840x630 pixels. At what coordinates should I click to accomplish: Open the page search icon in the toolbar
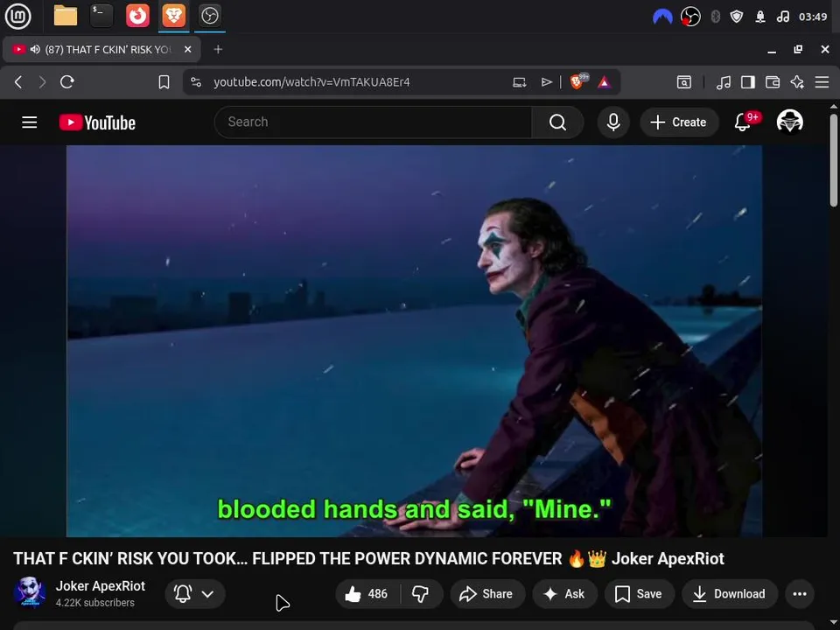pos(684,82)
